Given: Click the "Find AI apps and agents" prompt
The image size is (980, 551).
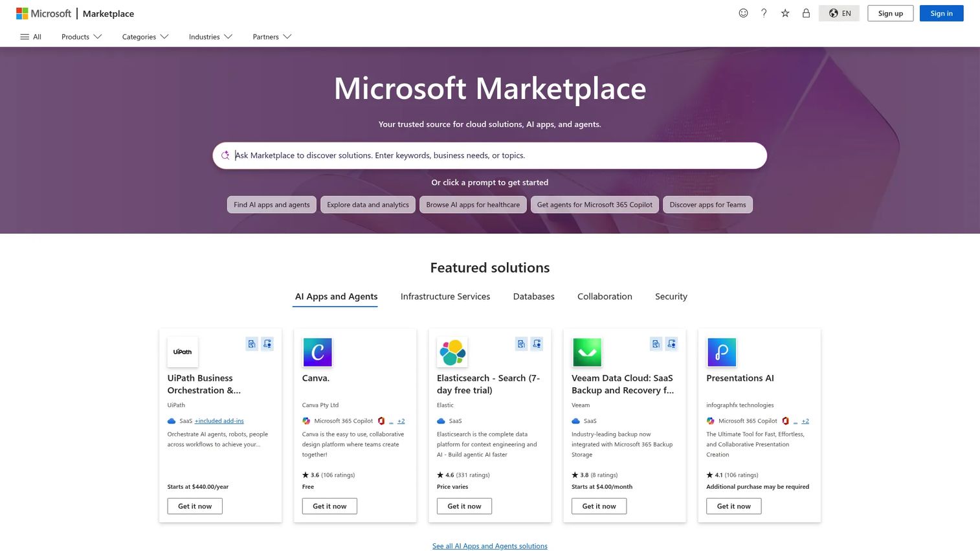Looking at the screenshot, I should click(x=272, y=205).
